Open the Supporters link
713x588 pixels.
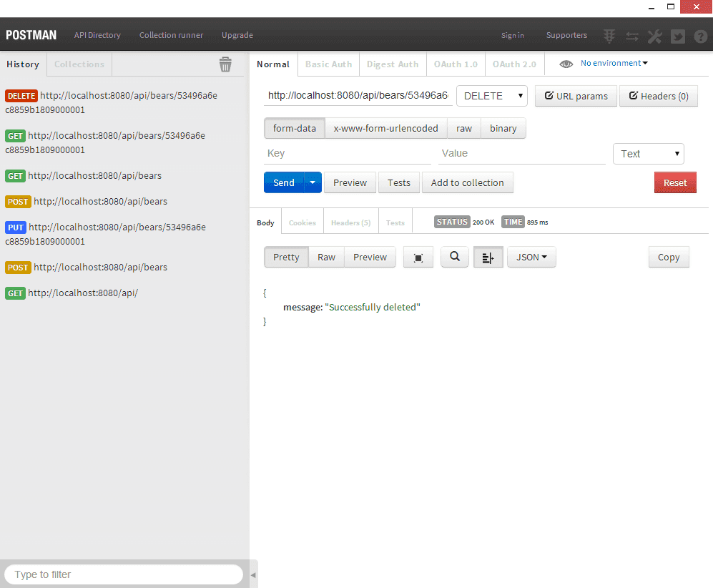point(566,35)
